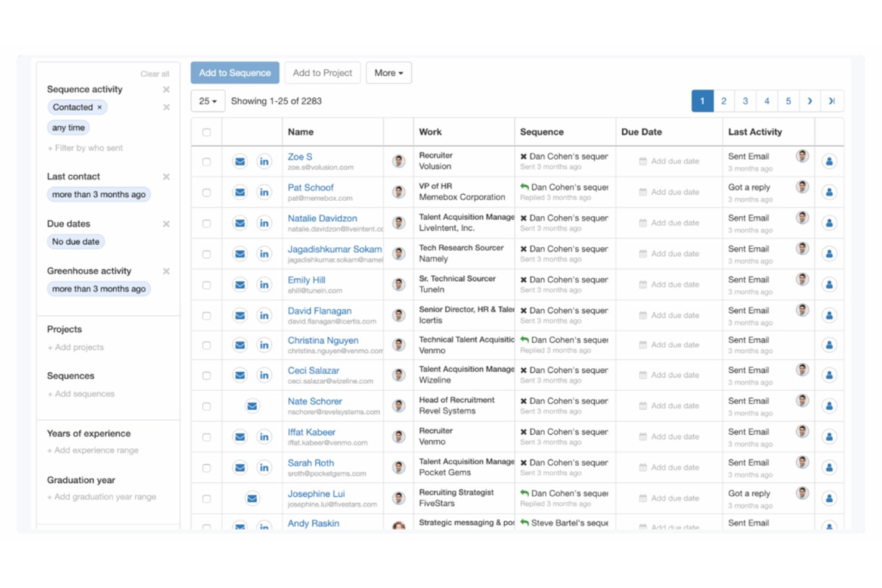Viewport: 882px width, 588px height.
Task: Go to page 4
Action: click(767, 101)
